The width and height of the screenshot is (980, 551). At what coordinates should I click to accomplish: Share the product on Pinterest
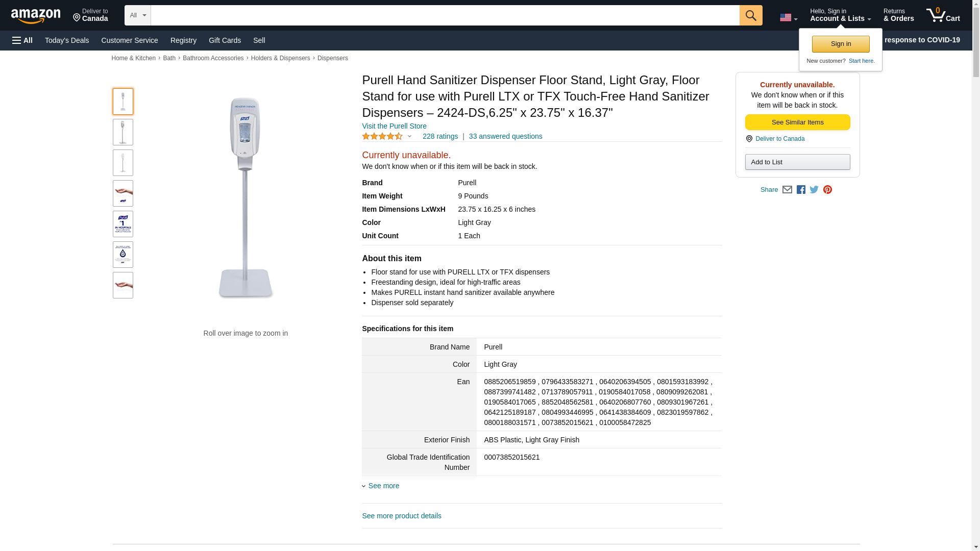(827, 190)
